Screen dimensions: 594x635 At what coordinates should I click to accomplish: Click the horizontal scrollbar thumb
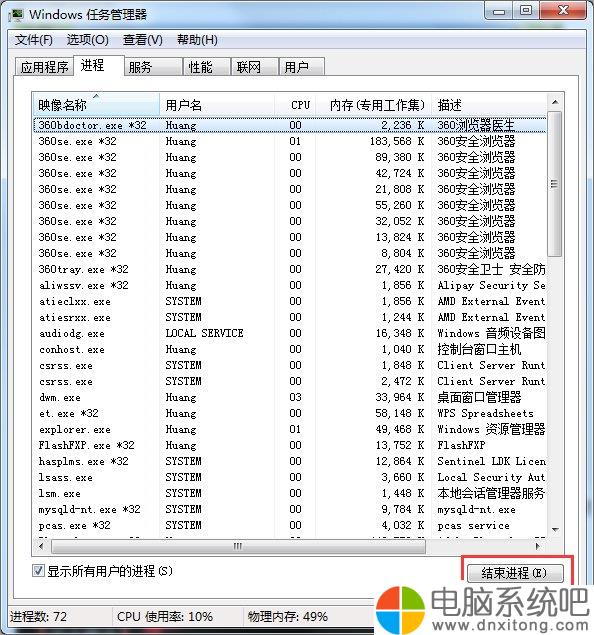pyautogui.click(x=238, y=546)
